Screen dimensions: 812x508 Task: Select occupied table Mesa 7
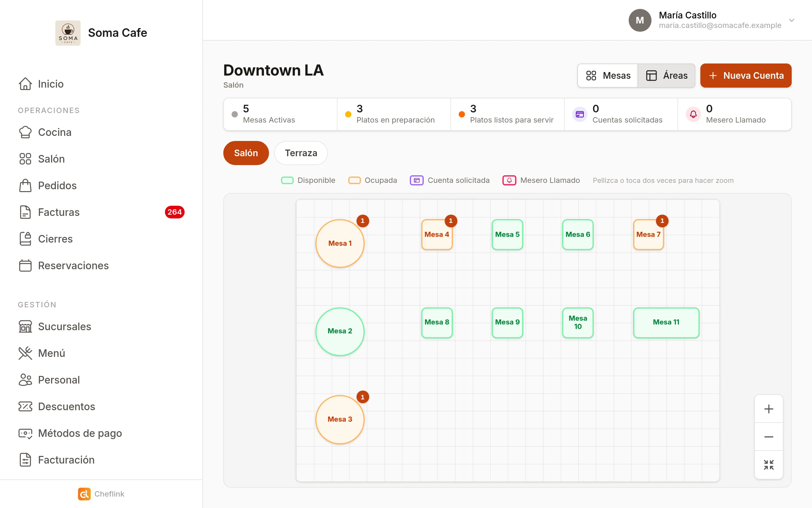(x=648, y=235)
